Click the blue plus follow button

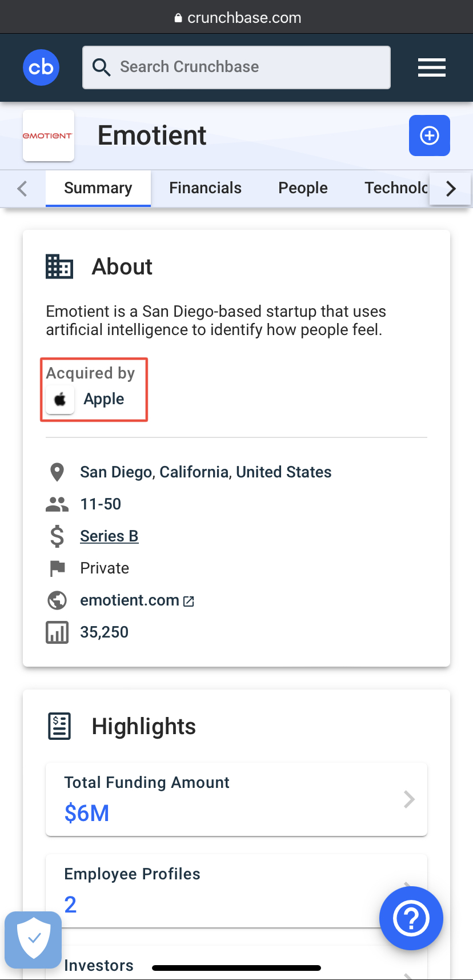coord(429,136)
